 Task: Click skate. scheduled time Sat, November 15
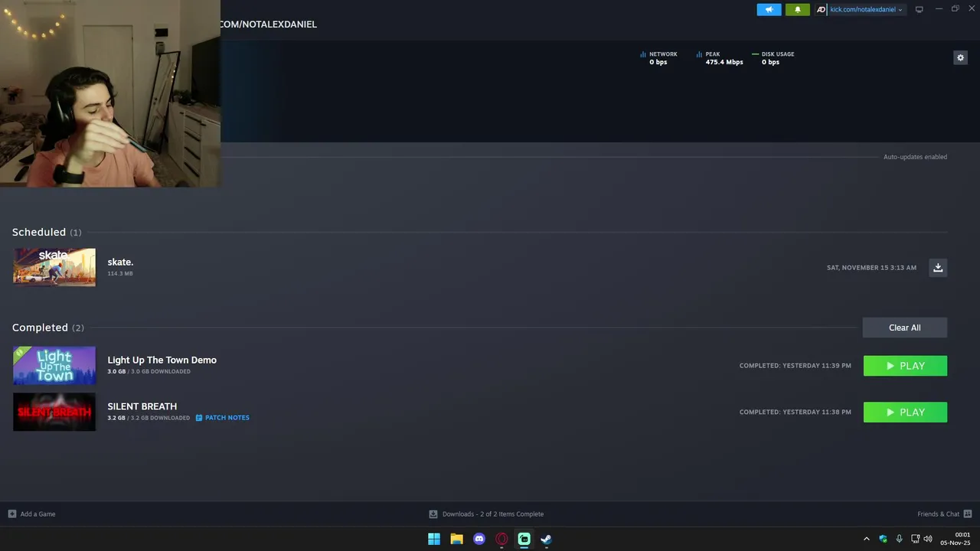coord(871,268)
